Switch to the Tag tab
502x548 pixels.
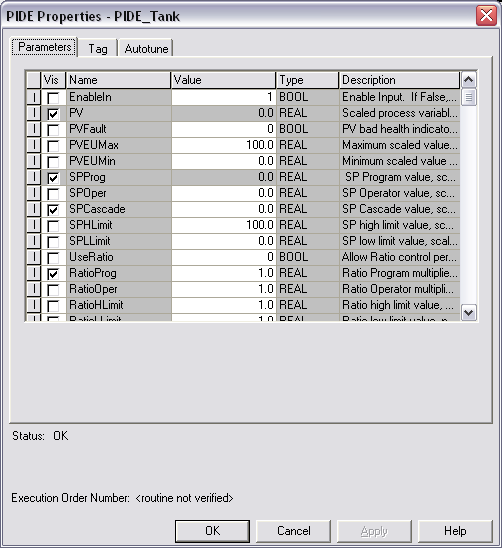click(x=98, y=48)
